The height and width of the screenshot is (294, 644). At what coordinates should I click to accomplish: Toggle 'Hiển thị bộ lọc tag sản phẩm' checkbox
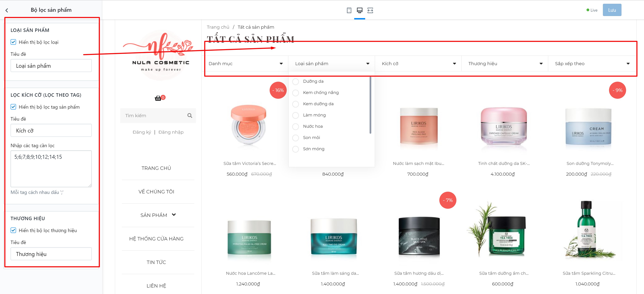tap(13, 107)
